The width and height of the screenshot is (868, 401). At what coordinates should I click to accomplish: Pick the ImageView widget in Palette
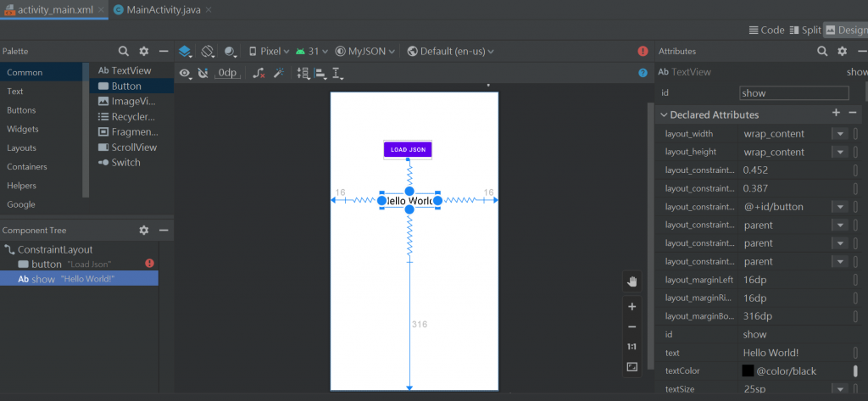click(131, 102)
